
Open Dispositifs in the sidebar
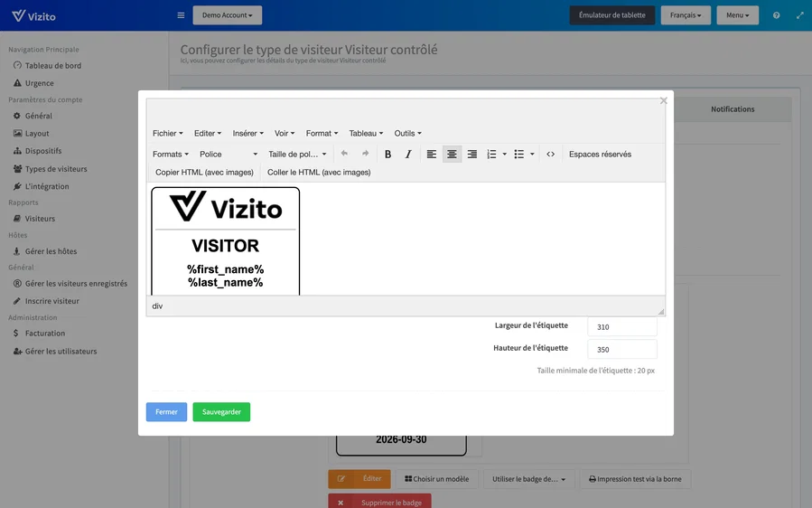(37, 151)
